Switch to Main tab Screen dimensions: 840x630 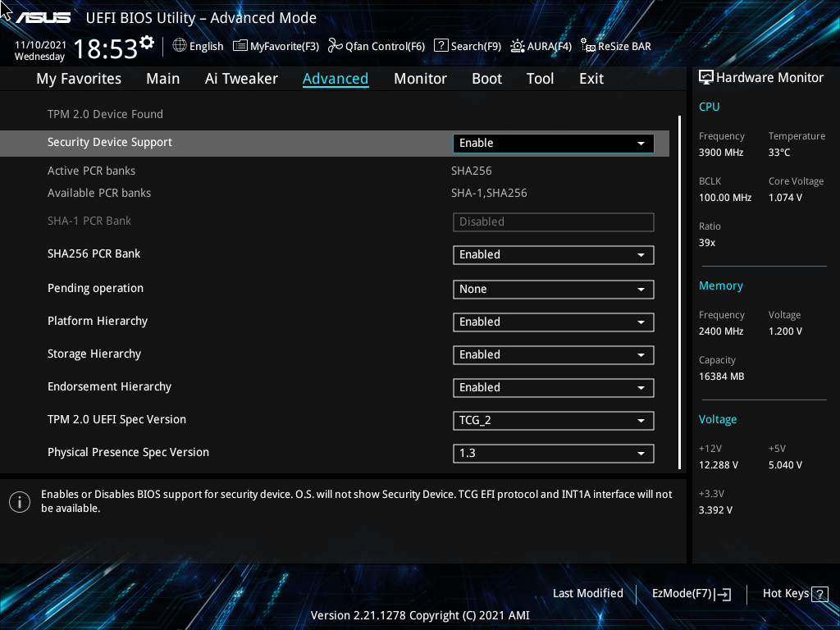(163, 79)
